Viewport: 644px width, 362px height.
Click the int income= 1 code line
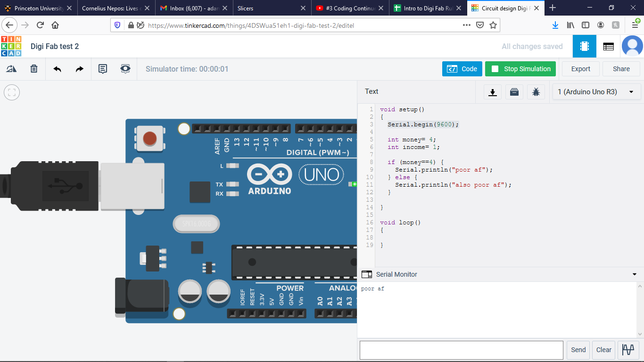[x=414, y=147]
